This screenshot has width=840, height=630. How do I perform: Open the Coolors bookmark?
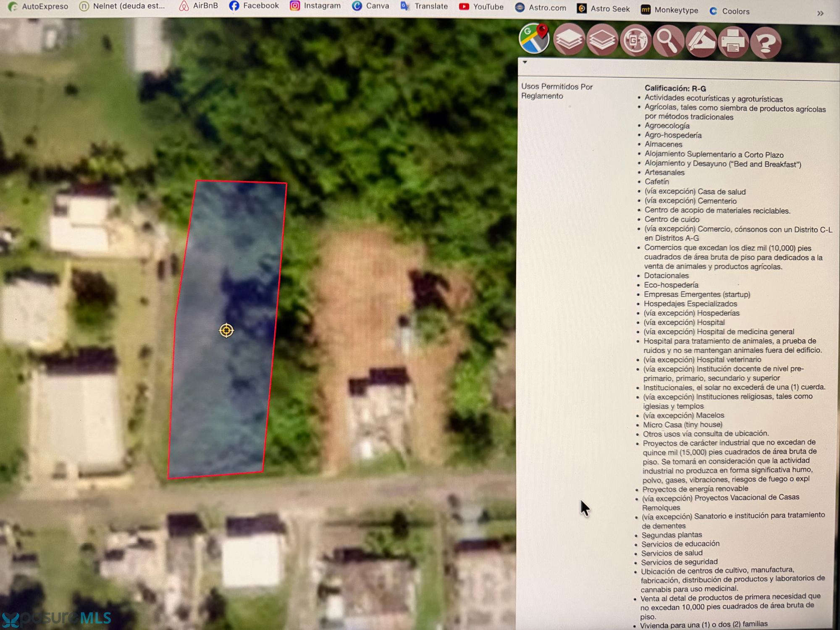[729, 11]
